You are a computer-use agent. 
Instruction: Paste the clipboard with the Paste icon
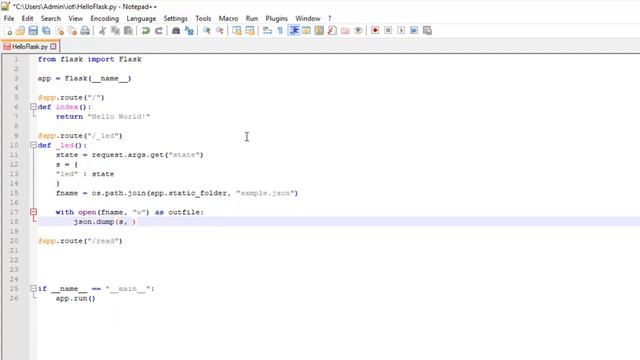(x=128, y=31)
